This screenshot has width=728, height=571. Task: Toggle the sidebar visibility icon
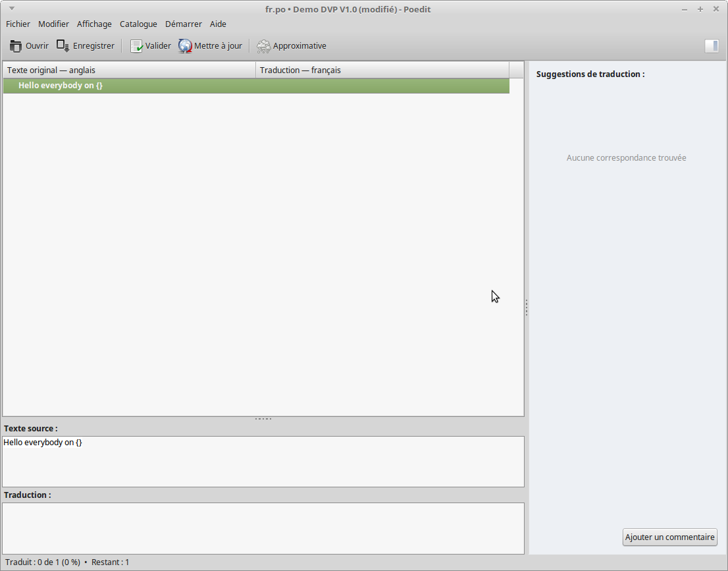(x=712, y=46)
